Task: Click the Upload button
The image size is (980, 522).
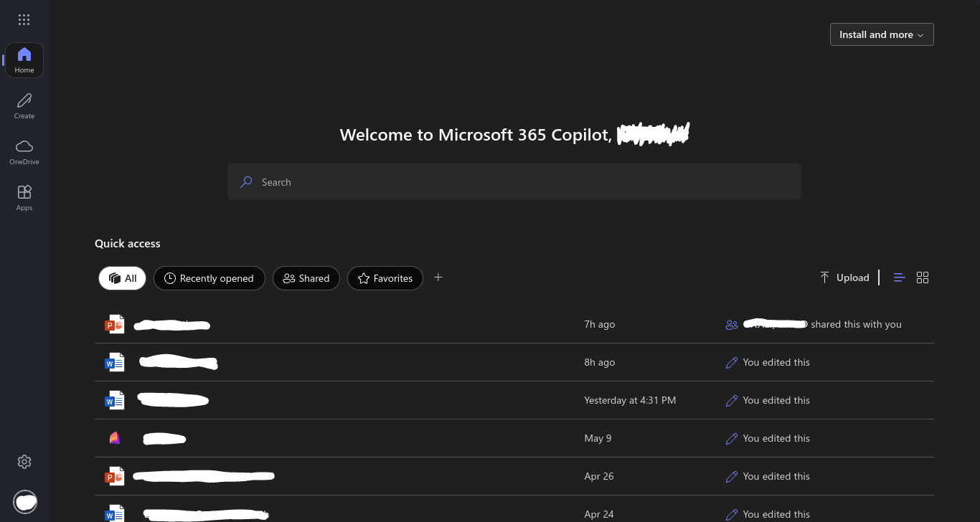Action: (x=844, y=277)
